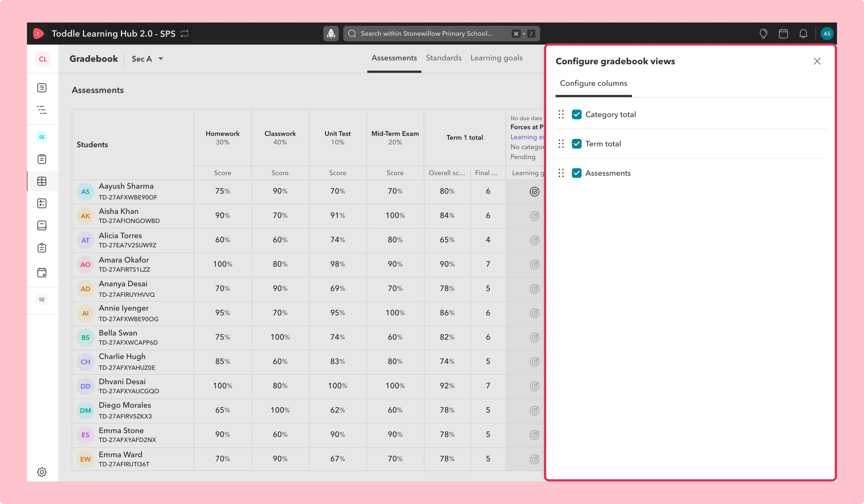The height and width of the screenshot is (504, 864).
Task: Click Emma Stone's Classwork 60% score
Action: coord(280,435)
